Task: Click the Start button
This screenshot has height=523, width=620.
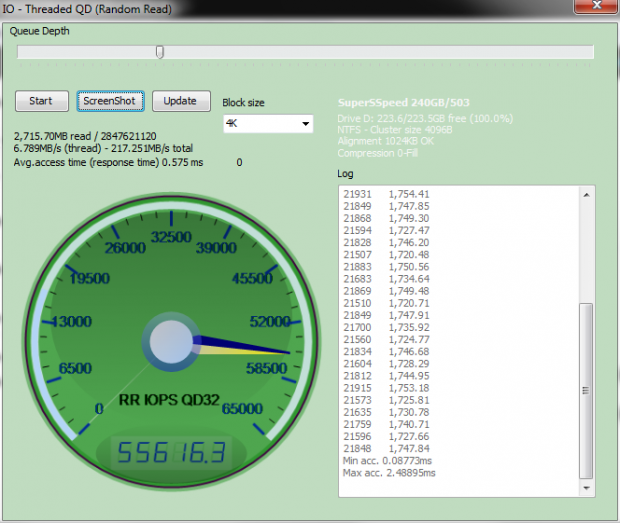Action: (42, 101)
